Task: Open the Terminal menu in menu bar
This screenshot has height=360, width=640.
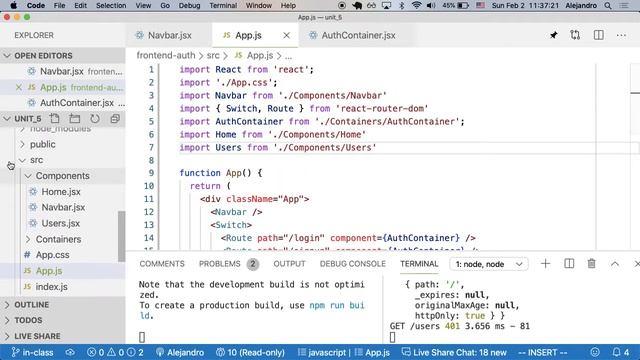Action: (223, 6)
